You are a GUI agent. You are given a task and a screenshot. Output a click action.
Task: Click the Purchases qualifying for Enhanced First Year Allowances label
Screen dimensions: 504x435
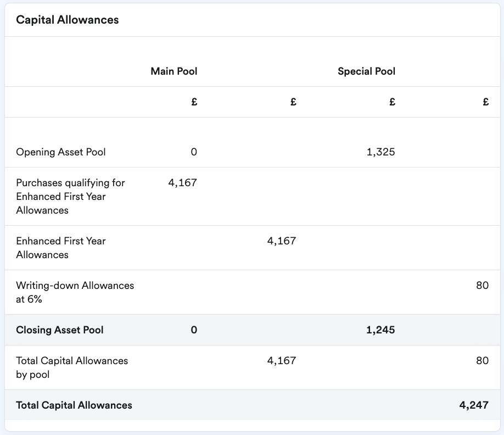70,197
